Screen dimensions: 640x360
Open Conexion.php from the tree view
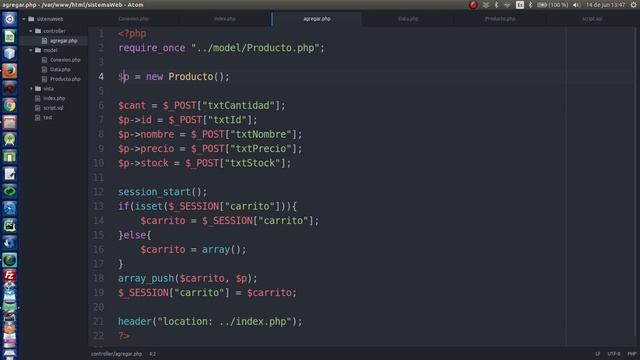65,60
